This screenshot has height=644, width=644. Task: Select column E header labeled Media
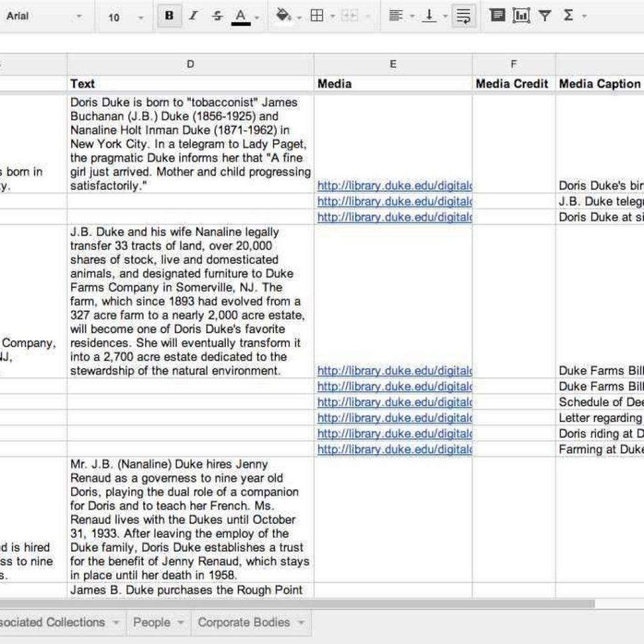click(393, 64)
